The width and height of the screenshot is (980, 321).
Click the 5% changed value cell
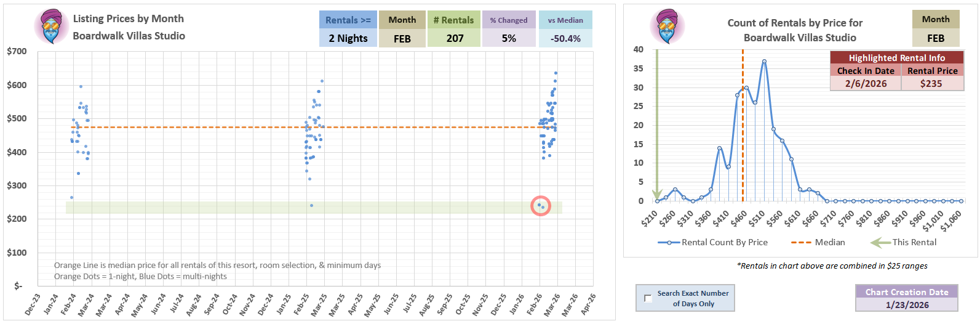508,38
